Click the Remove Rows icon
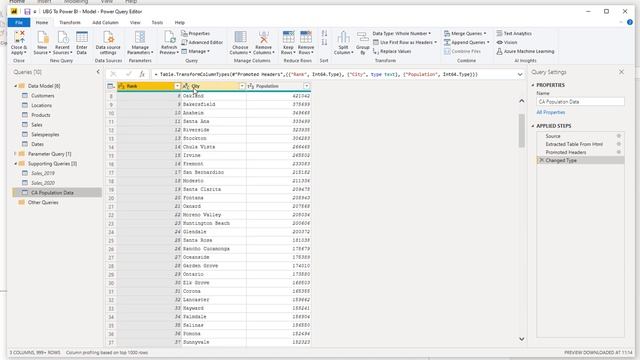This screenshot has height=360, width=640. pyautogui.click(x=306, y=37)
